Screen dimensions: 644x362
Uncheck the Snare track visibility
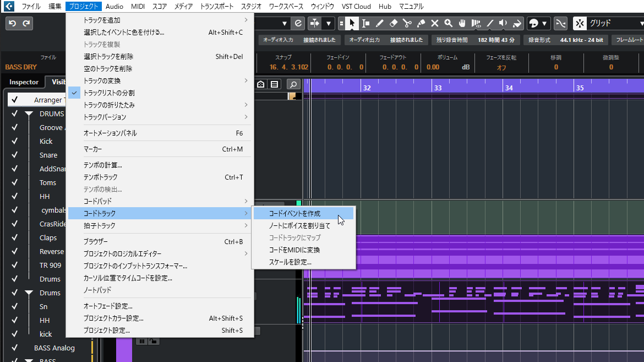[15, 155]
